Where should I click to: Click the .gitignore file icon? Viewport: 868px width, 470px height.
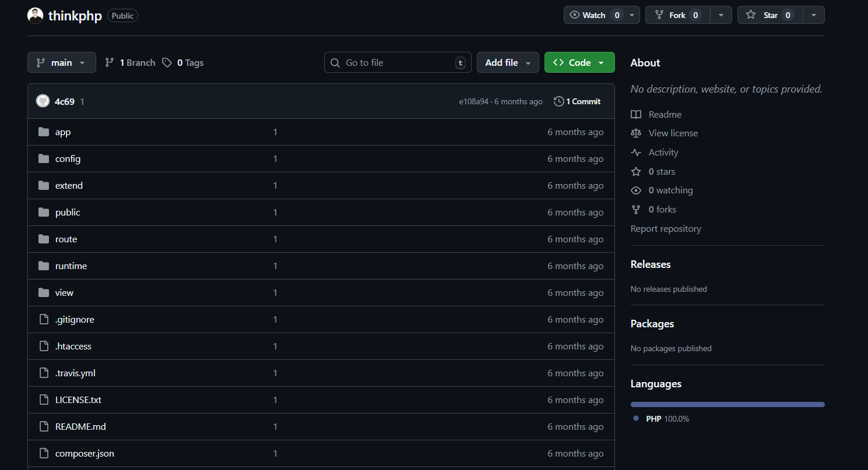44,320
